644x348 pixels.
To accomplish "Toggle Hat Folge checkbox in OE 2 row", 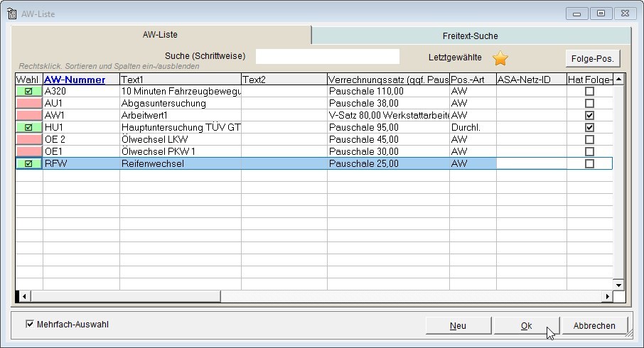I will (x=589, y=139).
